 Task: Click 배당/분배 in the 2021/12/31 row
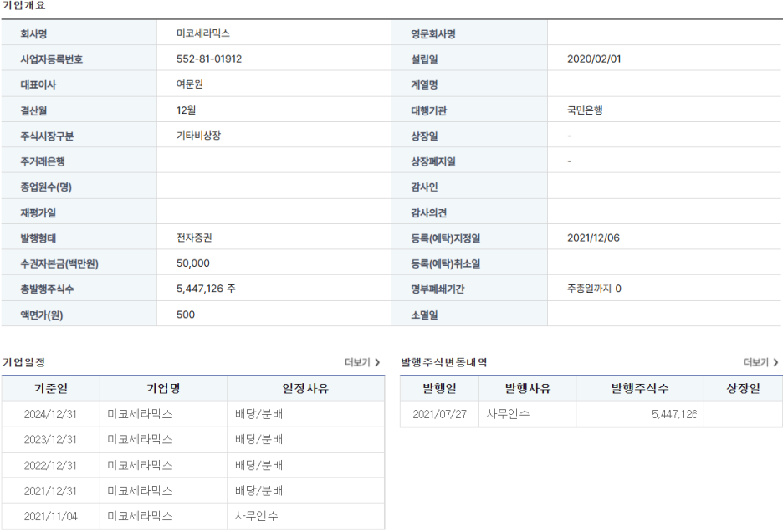[258, 491]
